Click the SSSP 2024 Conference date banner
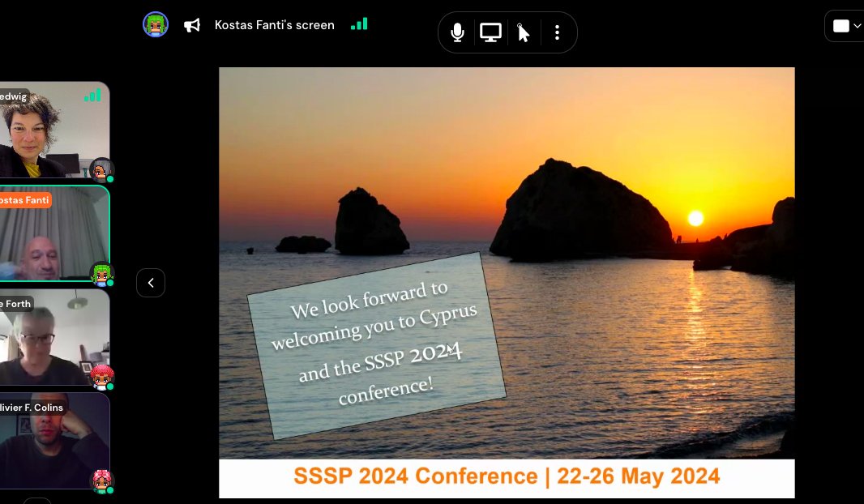 point(507,477)
